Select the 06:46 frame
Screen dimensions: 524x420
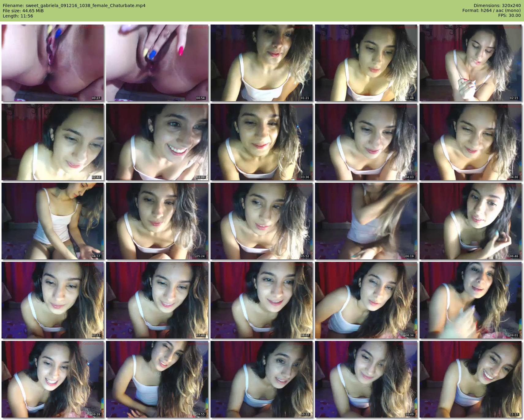click(470, 221)
